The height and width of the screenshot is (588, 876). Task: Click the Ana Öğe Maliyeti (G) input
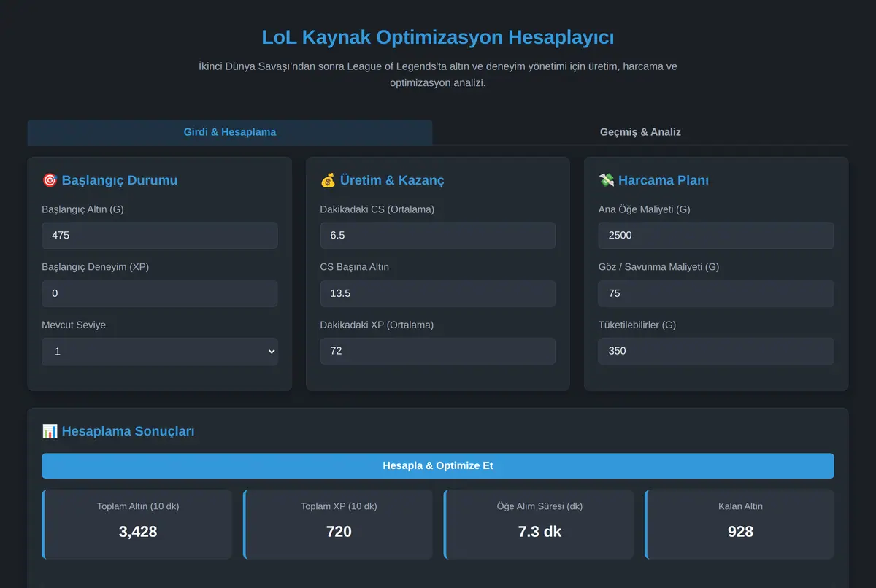click(716, 236)
